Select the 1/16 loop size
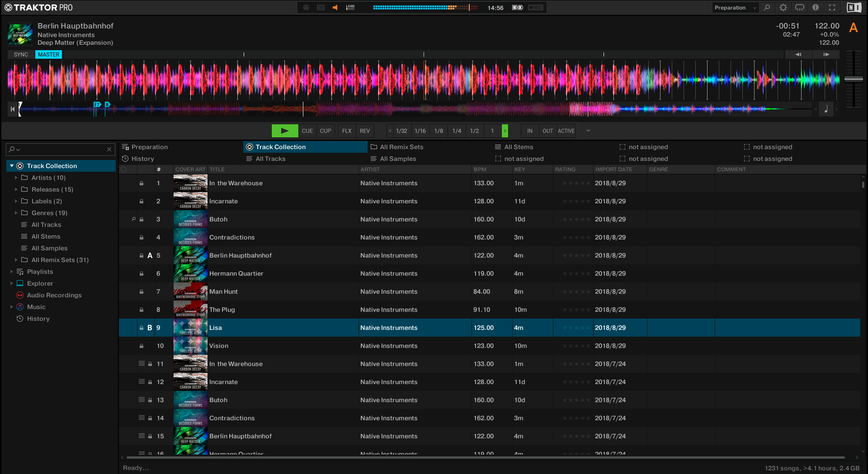The width and height of the screenshot is (868, 474). pyautogui.click(x=420, y=131)
